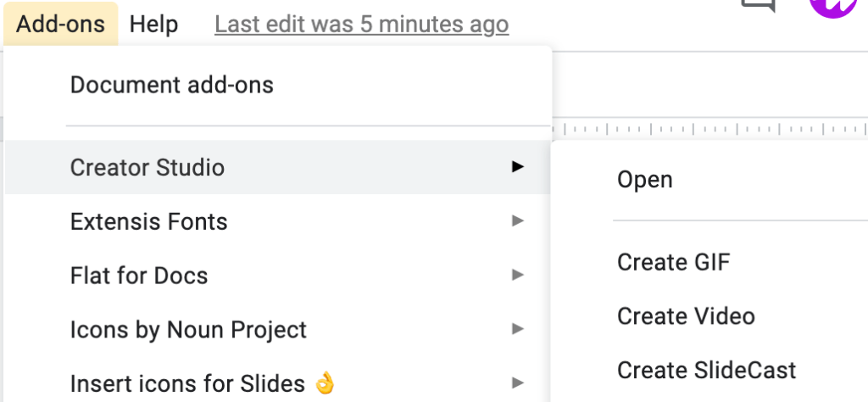
Task: Select Insert icons for Slides
Action: tap(203, 383)
